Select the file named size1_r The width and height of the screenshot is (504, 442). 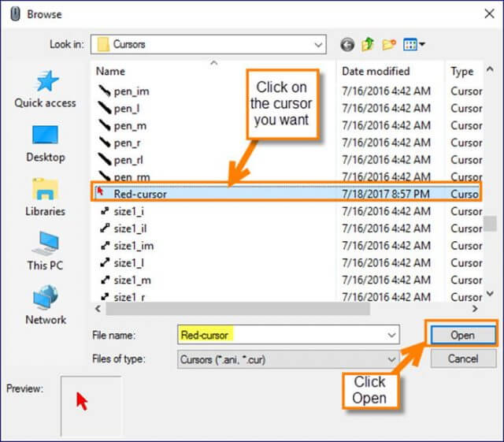click(129, 296)
